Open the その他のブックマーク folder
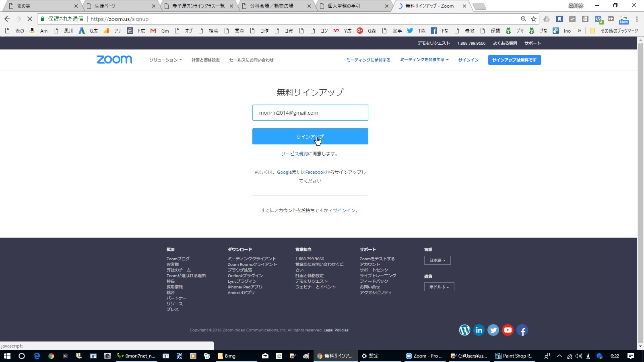Viewport: 644px width, 362px height. 615,31
